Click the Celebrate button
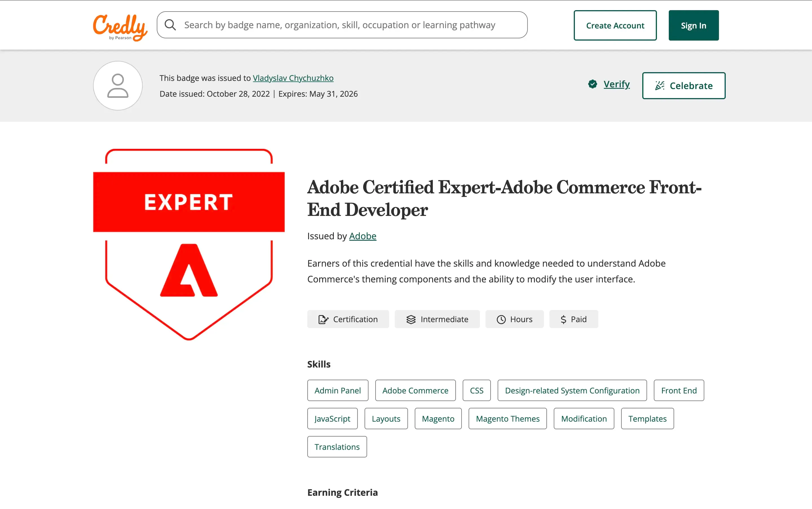The width and height of the screenshot is (812, 509). (x=683, y=85)
